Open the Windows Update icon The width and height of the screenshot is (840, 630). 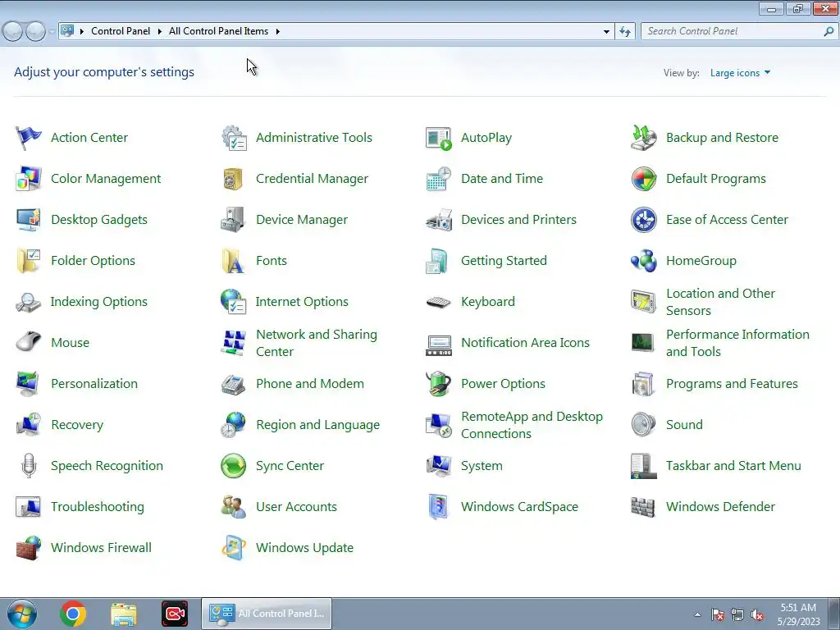pyautogui.click(x=234, y=547)
